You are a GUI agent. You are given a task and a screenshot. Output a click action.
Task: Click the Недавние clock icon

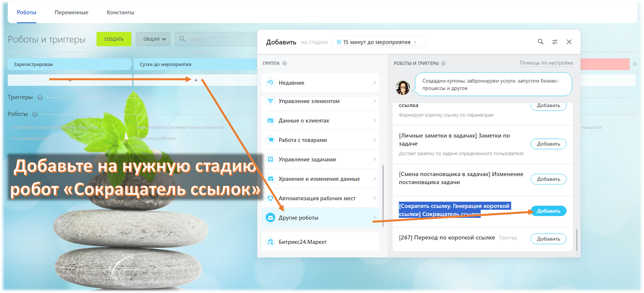(x=271, y=83)
